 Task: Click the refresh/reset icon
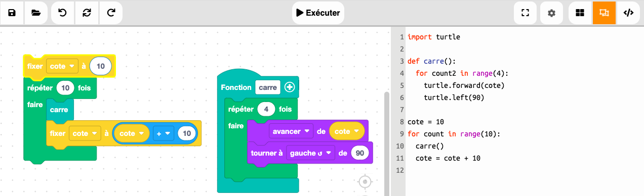(87, 13)
